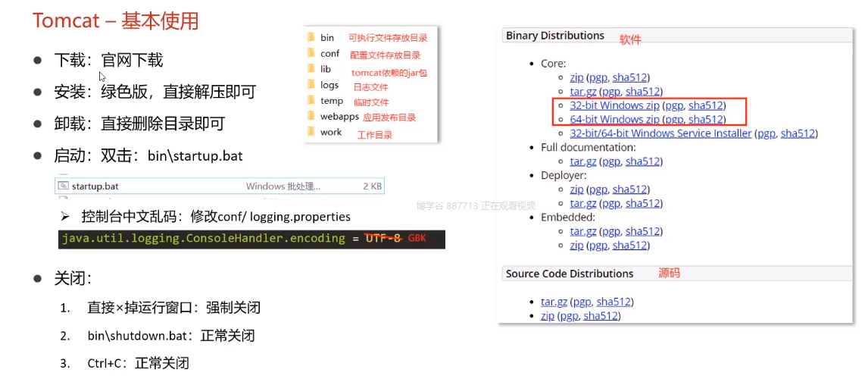Open sha512 link beside 64-bit Windows zip
Image resolution: width=868 pixels, height=379 pixels.
[705, 119]
